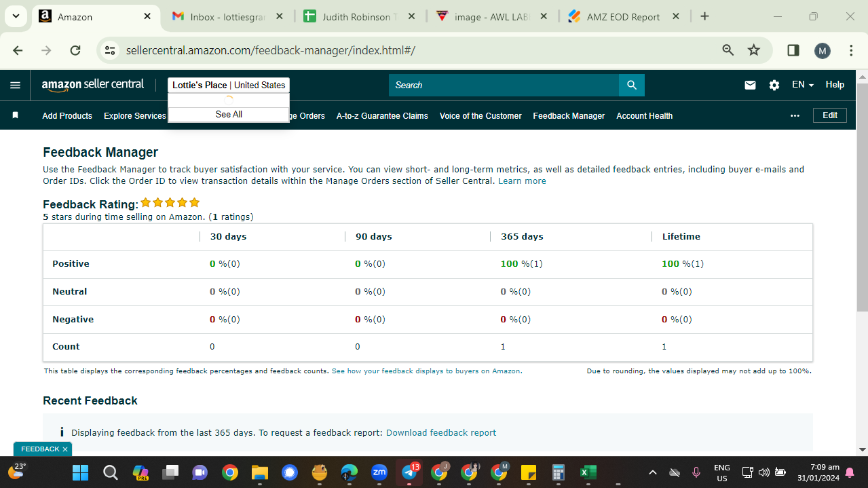The width and height of the screenshot is (868, 488).
Task: Open the Chrome three-dot menu
Action: [x=851, y=50]
